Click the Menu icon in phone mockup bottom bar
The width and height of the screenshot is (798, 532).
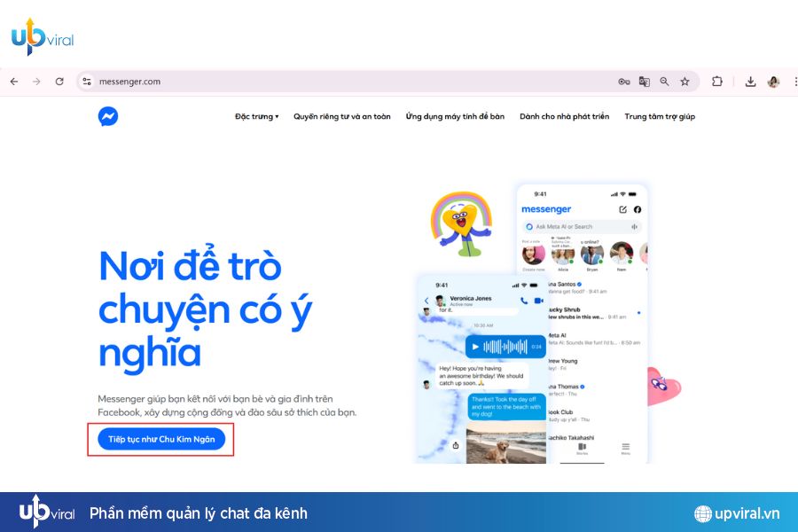point(625,448)
